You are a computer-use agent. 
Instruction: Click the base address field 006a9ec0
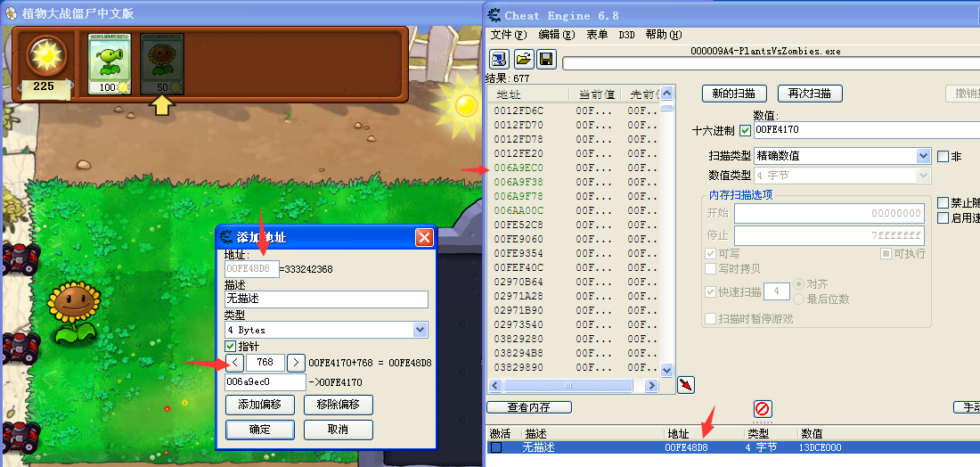(x=265, y=382)
